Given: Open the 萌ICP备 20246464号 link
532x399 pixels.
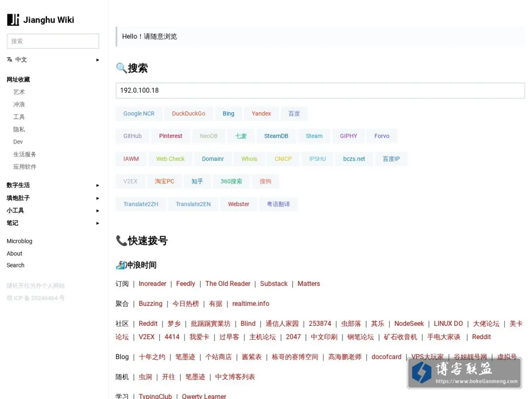Looking at the screenshot, I should (35, 298).
